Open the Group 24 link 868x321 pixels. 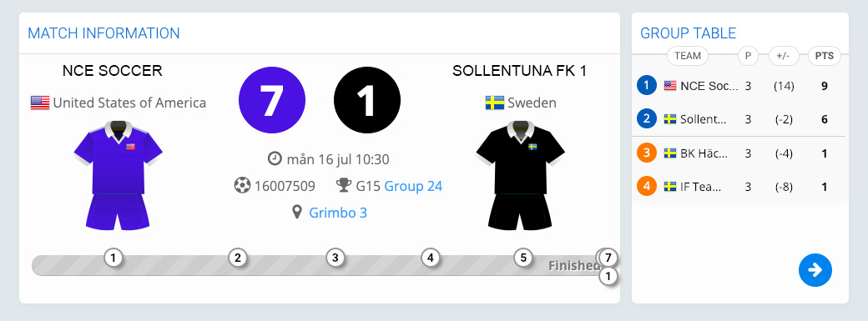point(413,186)
